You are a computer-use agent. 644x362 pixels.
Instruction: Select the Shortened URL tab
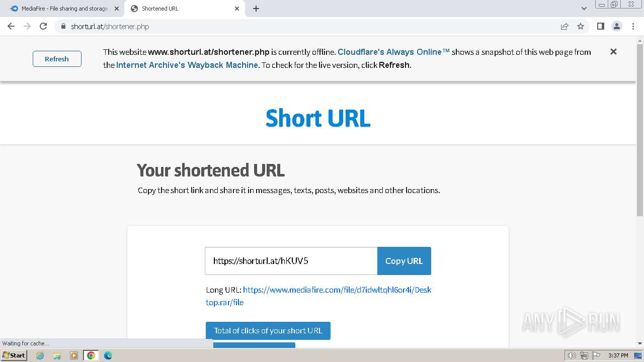click(185, 9)
